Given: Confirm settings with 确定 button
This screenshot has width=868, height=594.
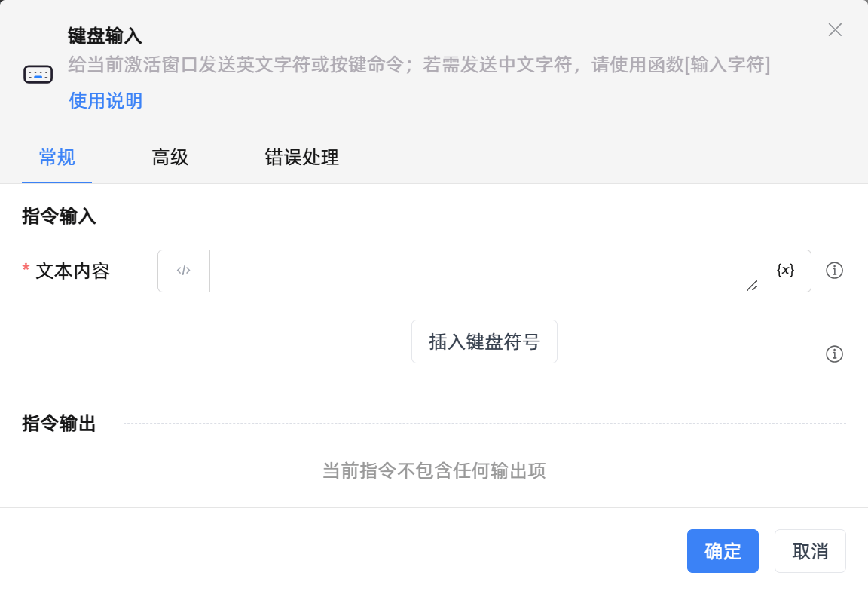Looking at the screenshot, I should tap(723, 551).
